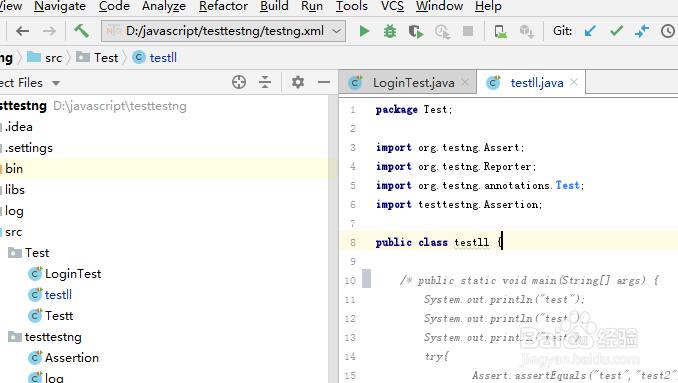Open testll class in project tree

(x=50, y=295)
